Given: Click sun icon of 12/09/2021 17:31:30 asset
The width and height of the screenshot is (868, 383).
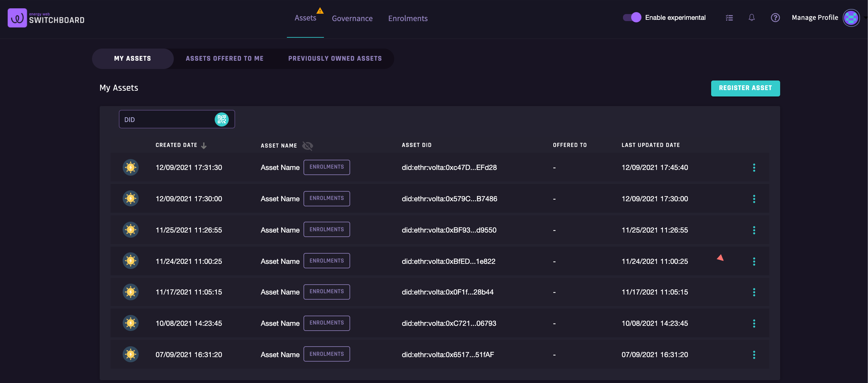Looking at the screenshot, I should click(130, 167).
